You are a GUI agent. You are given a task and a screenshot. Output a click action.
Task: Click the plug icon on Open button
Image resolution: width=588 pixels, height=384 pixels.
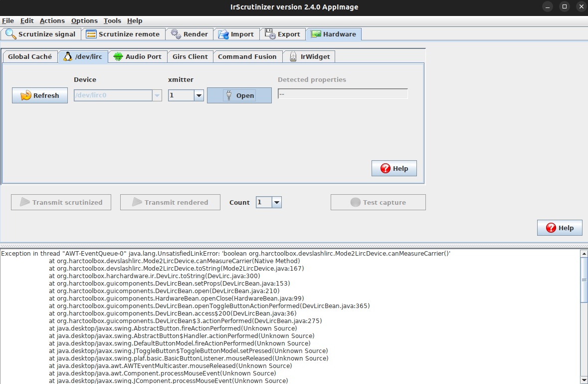point(229,95)
